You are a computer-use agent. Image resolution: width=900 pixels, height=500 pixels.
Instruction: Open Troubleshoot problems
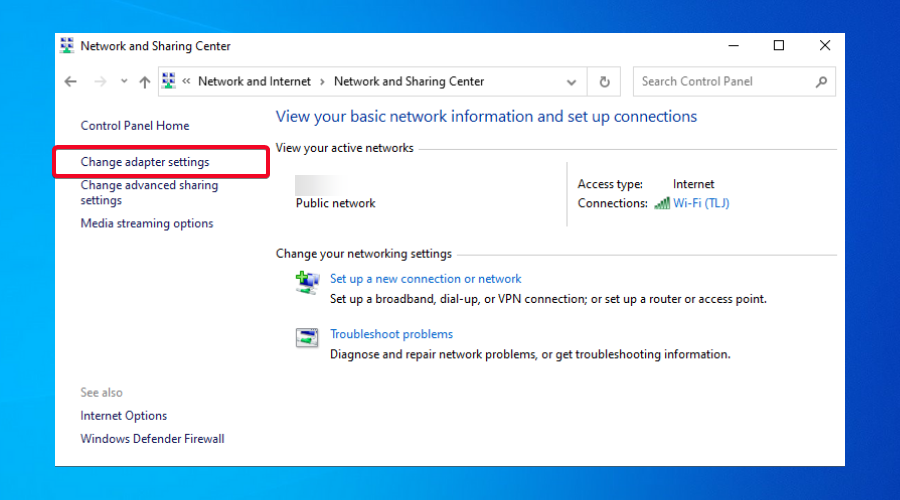pyautogui.click(x=391, y=334)
